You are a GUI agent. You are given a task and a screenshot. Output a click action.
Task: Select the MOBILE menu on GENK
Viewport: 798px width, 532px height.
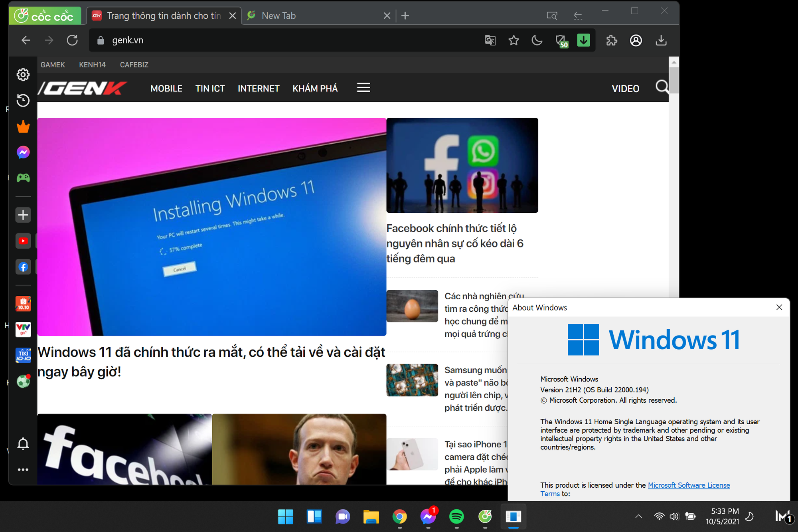[166, 88]
